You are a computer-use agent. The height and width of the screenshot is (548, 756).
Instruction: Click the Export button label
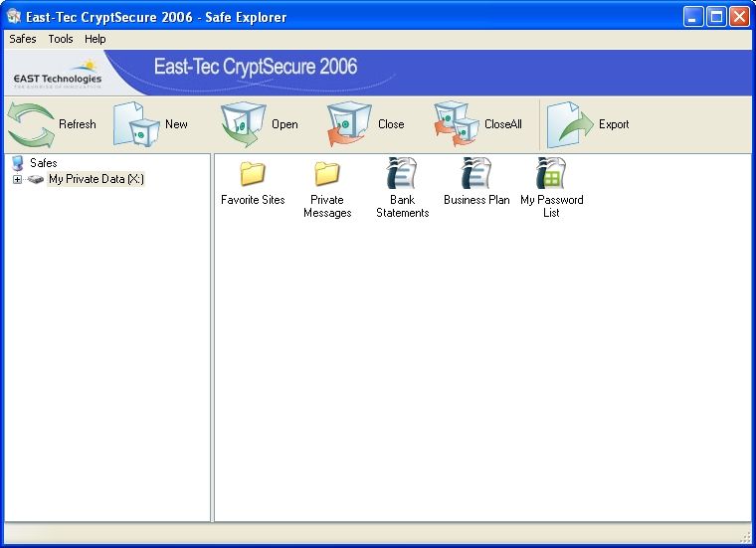pos(614,124)
